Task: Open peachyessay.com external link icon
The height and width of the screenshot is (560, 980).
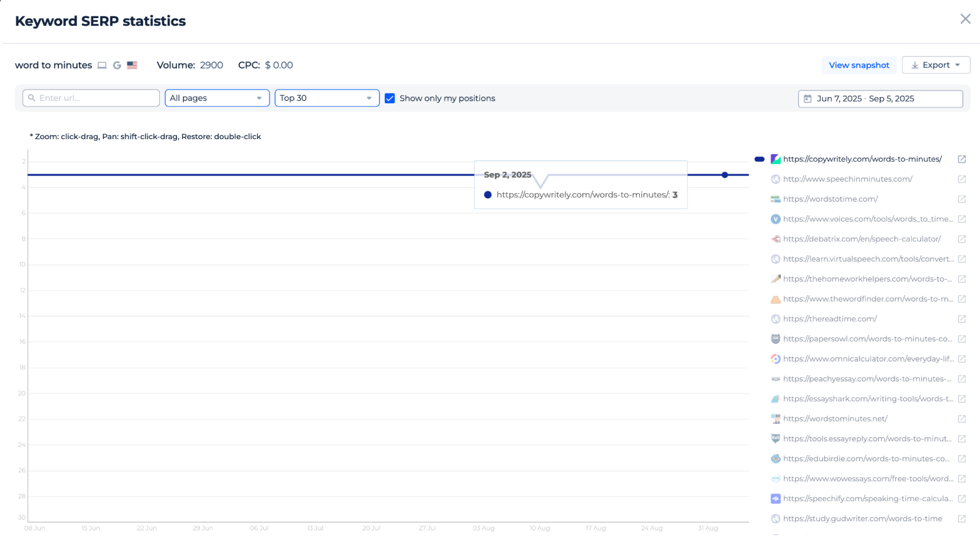Action: [x=962, y=379]
